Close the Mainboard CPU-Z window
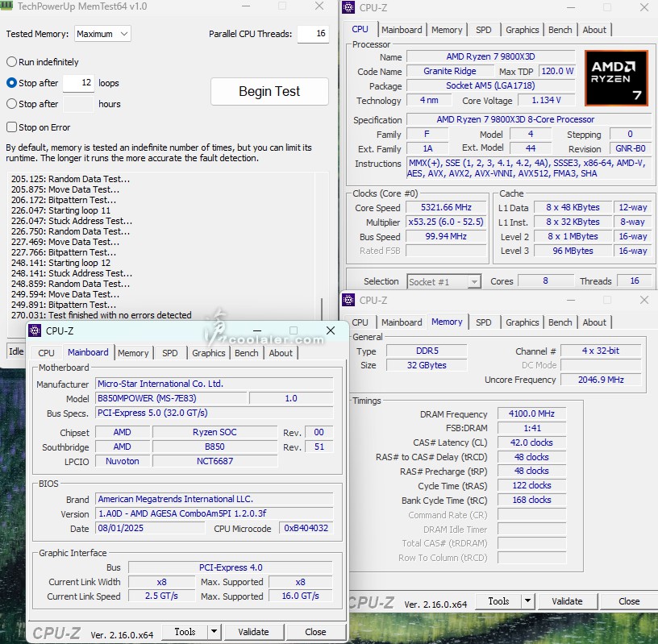Viewport: 658px width, 644px height. tap(331, 330)
